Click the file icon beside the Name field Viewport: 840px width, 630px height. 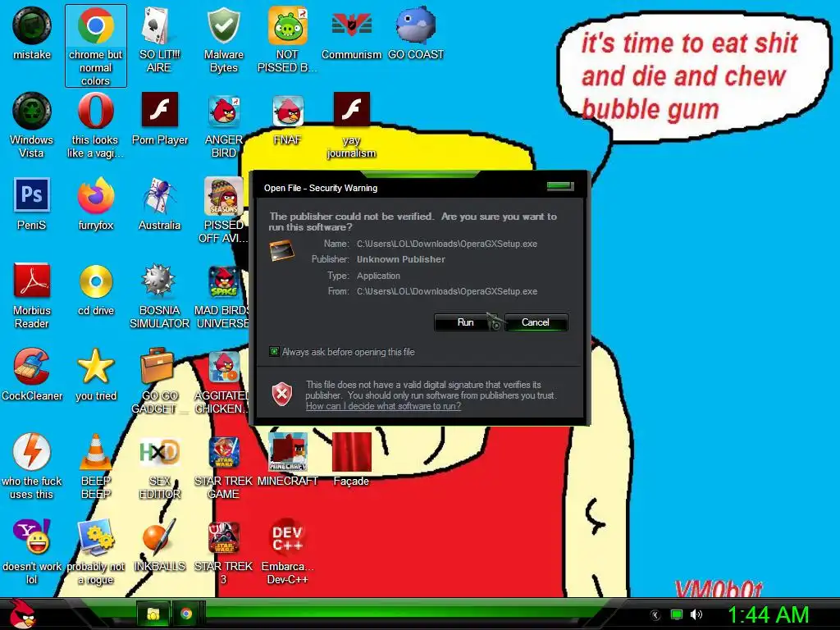click(x=282, y=251)
